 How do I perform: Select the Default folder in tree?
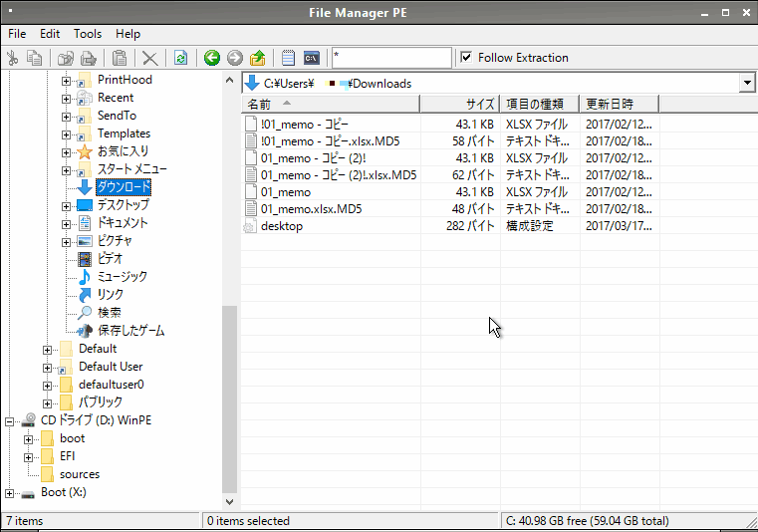pos(98,349)
